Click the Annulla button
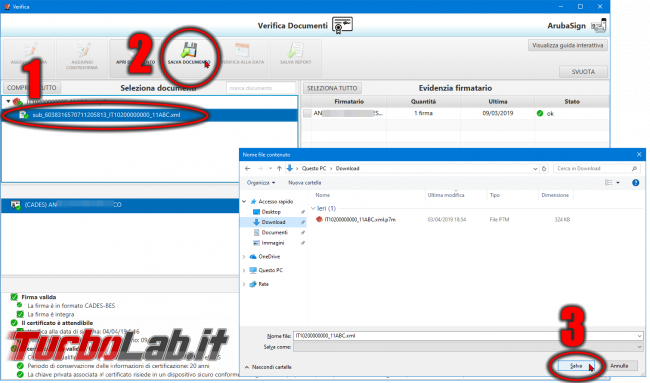 click(x=619, y=366)
